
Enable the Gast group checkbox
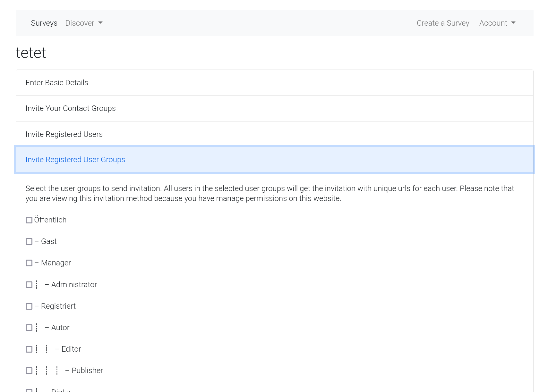coord(29,241)
